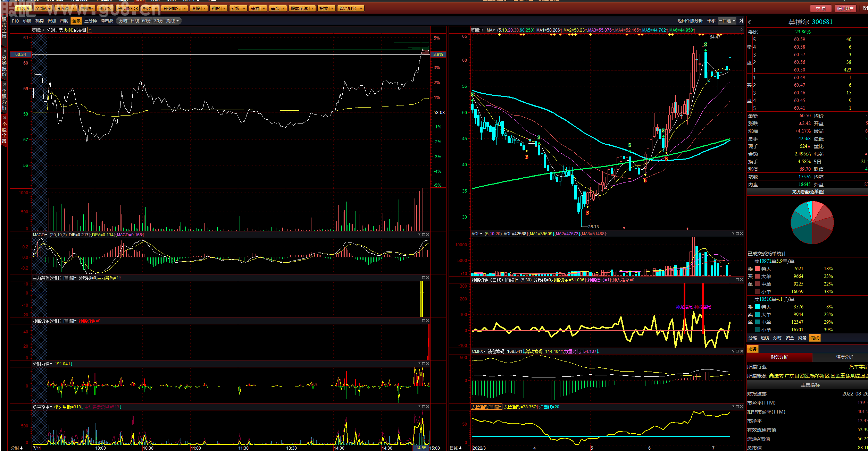Switch chart period to 日线
Viewport: 868px width, 451px height.
(135, 21)
